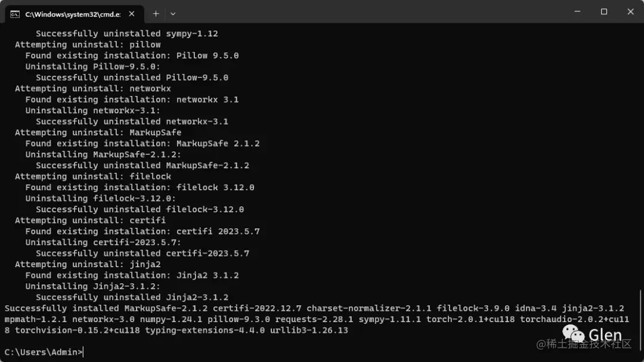Click "Found existing installation: MarkupSafe 2.1.2"
644x362 pixels.
143,143
